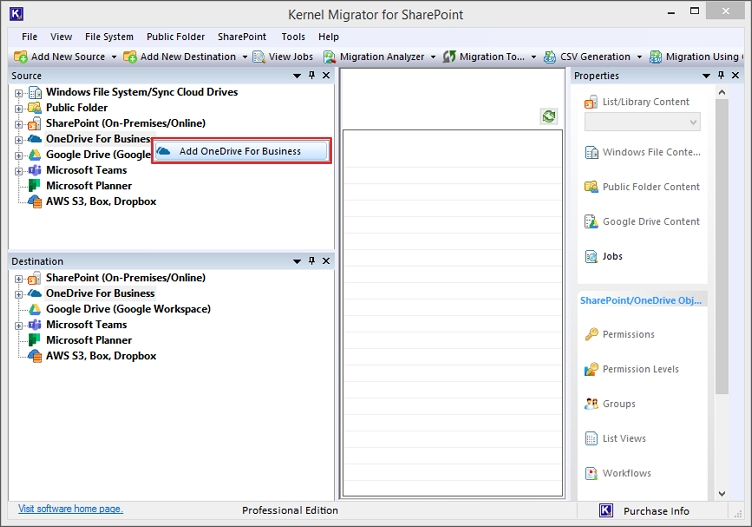
Task: Click the SharePoint icon in the Source tree
Action: pyautogui.click(x=35, y=123)
